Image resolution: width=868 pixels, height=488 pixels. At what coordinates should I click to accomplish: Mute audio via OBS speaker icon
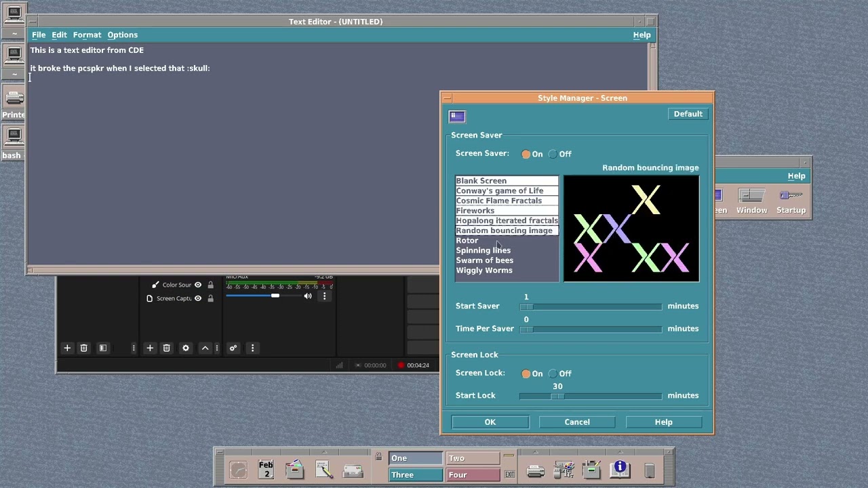point(308,296)
